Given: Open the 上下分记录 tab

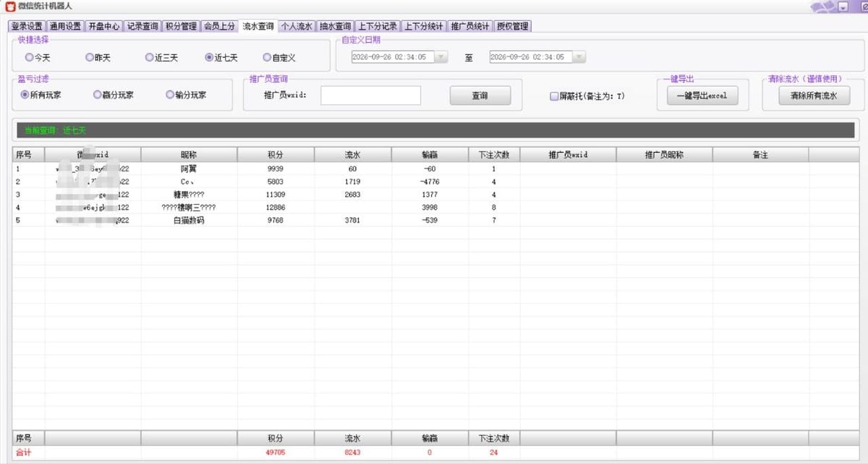Looking at the screenshot, I should [378, 26].
